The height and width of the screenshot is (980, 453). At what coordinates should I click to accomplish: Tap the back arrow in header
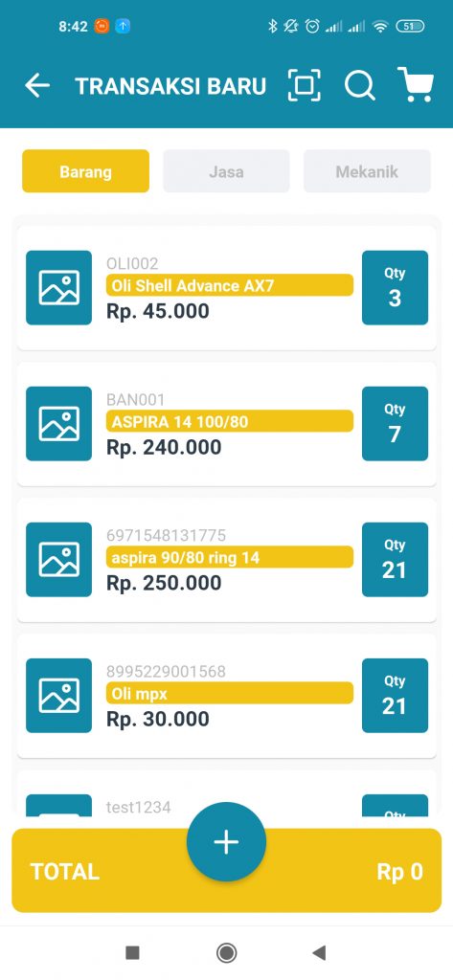point(37,85)
